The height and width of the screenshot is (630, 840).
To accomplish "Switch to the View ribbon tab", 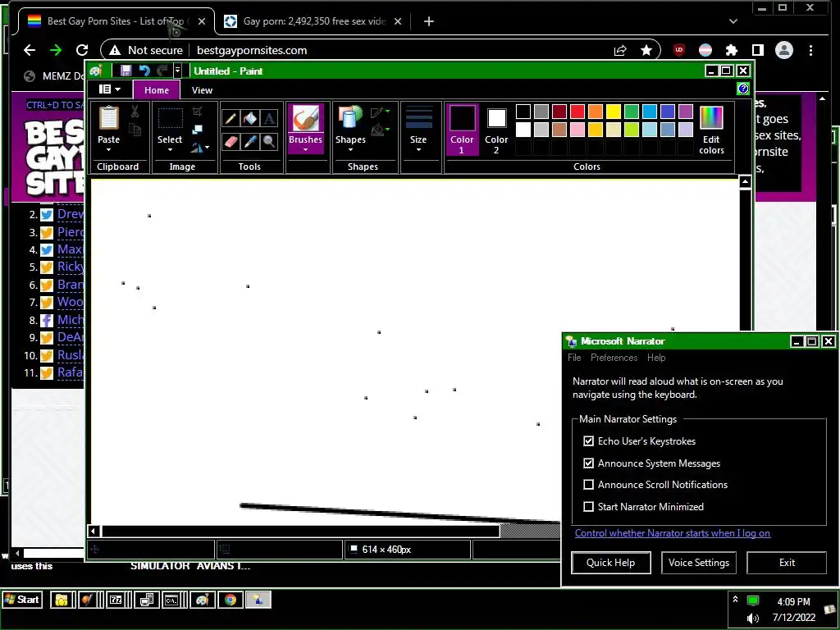I will (x=202, y=90).
